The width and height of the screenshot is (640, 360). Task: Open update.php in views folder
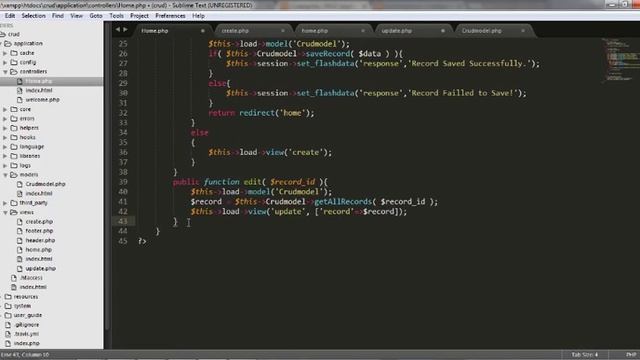coord(40,269)
